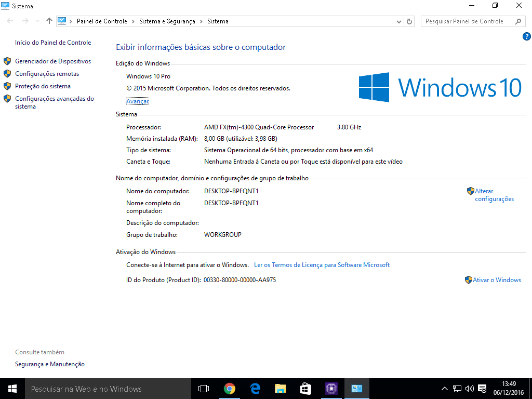Click shield icon next to Alterar configurações
This screenshot has width=532, height=399.
[470, 191]
